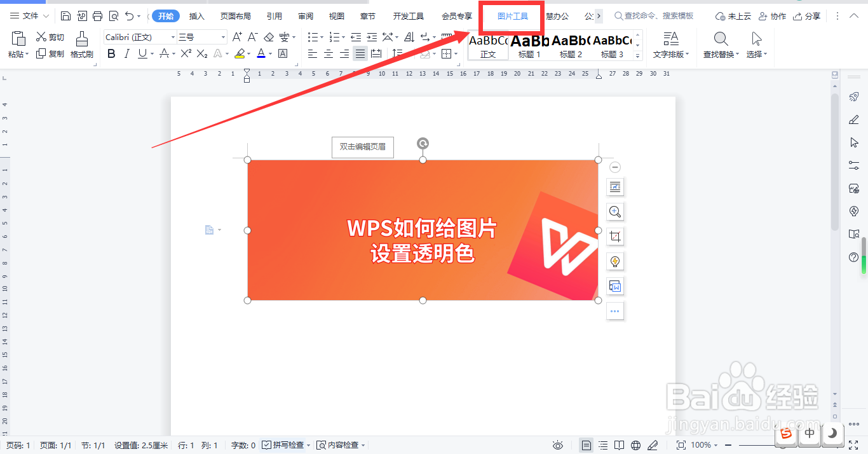
Task: Click the 分享 share button
Action: point(806,16)
